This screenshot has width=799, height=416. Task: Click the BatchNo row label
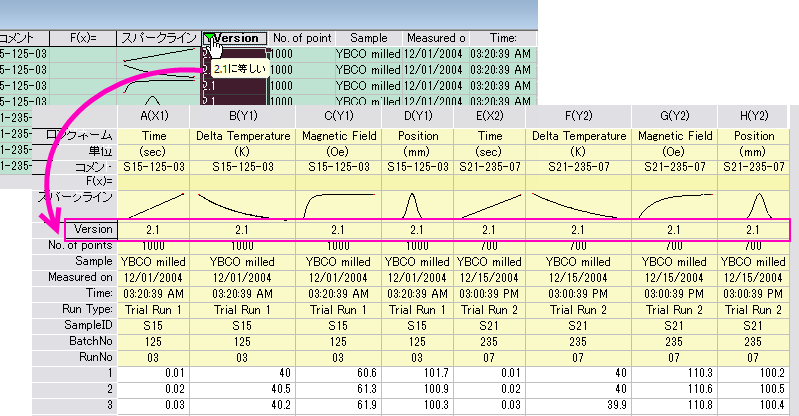(x=75, y=341)
